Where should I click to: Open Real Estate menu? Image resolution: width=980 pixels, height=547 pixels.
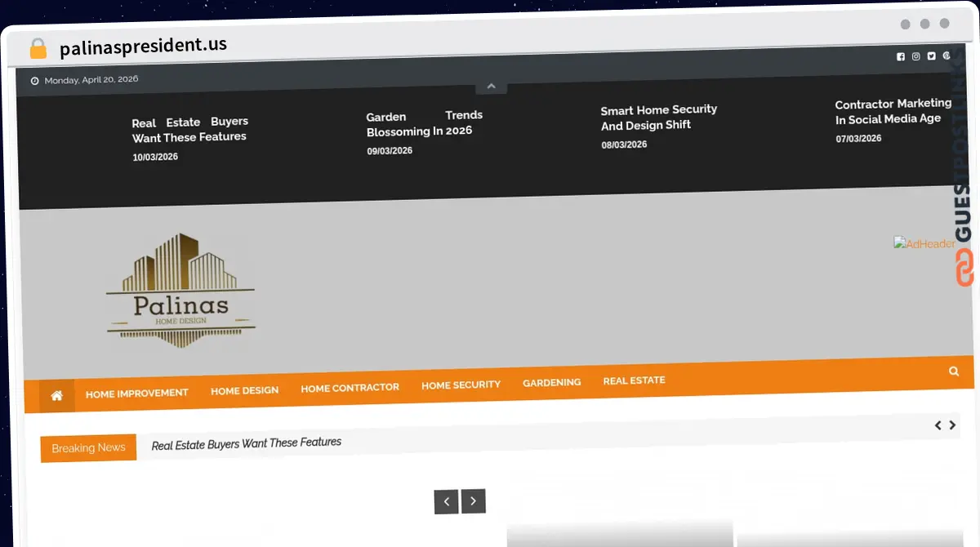(x=634, y=380)
